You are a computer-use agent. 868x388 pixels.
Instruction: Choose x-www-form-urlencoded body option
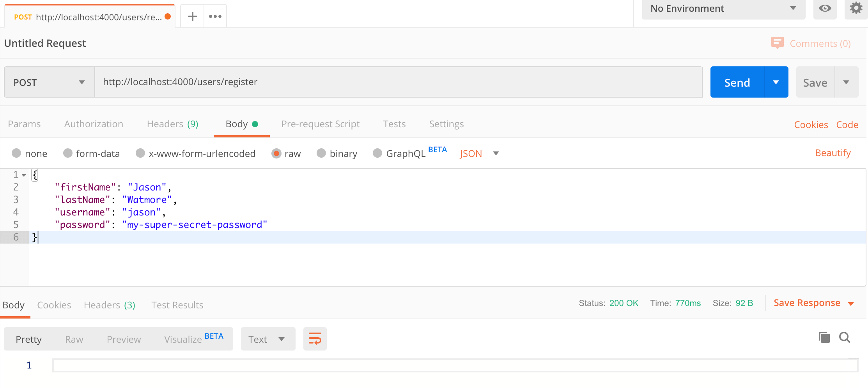(x=140, y=153)
